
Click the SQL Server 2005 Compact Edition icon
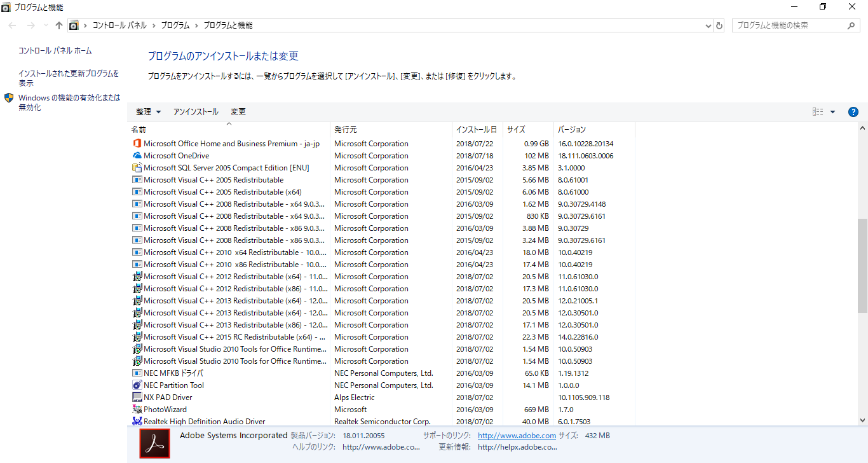[137, 168]
